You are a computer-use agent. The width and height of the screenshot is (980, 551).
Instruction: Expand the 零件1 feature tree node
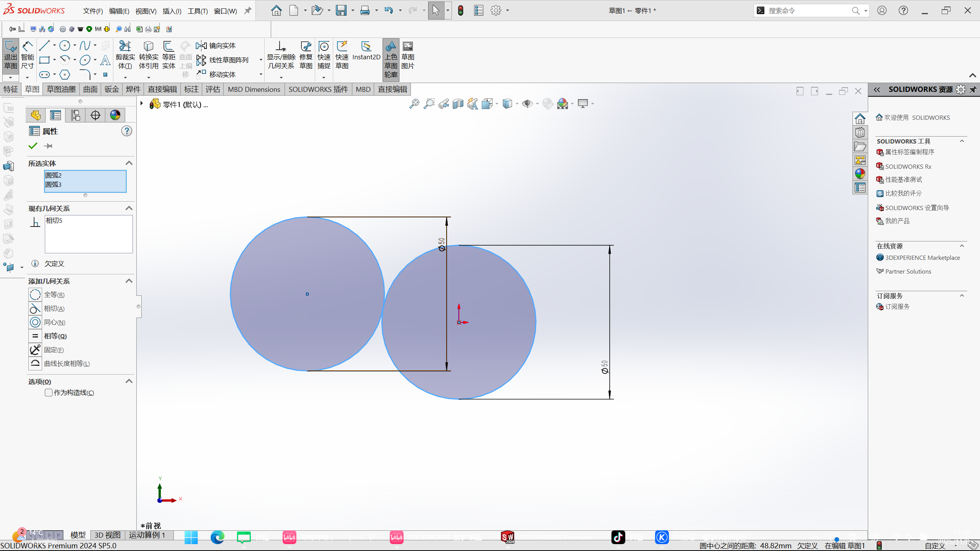[142, 103]
